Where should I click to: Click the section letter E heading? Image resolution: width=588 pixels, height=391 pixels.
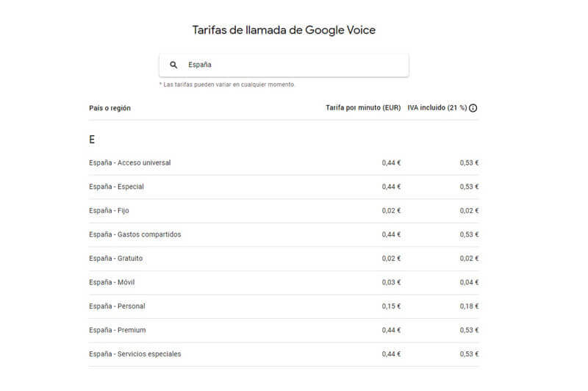92,140
